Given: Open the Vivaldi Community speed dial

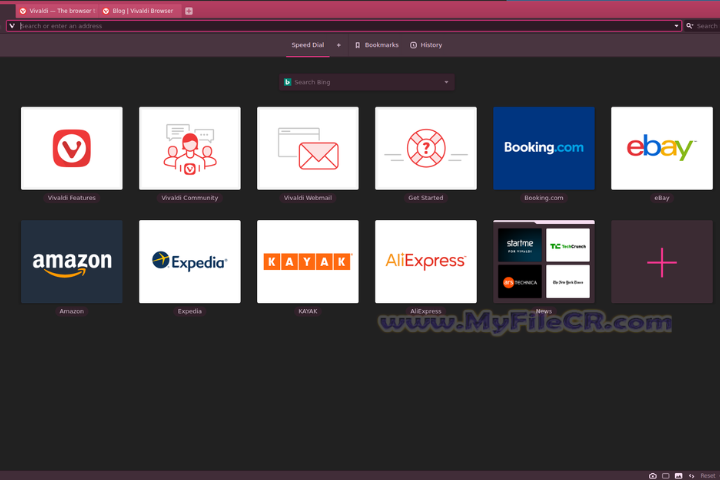Looking at the screenshot, I should point(190,148).
